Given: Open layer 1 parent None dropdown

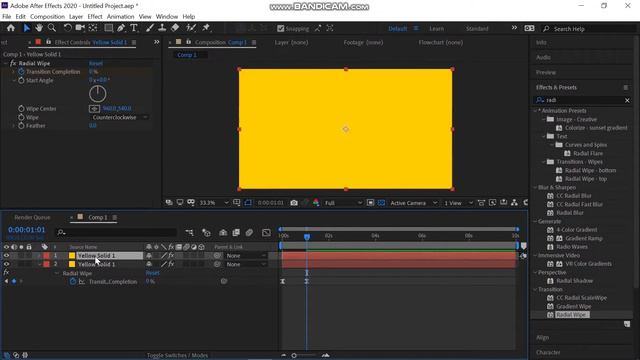Looking at the screenshot, I should (x=246, y=256).
